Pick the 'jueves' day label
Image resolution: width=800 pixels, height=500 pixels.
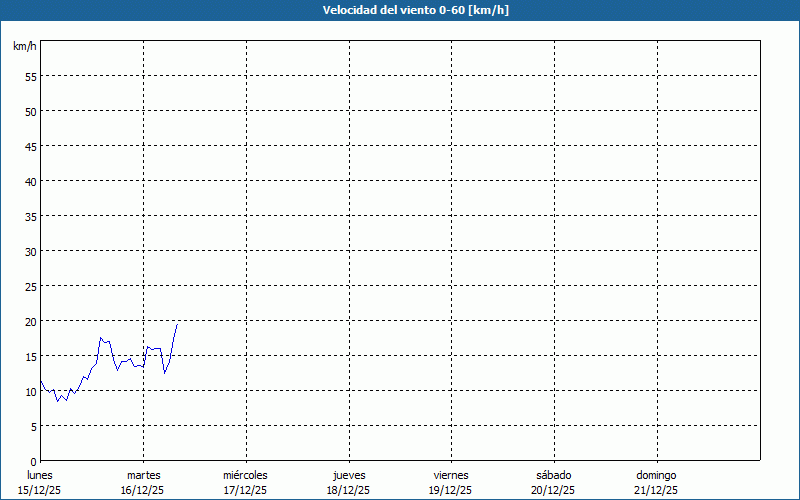pyautogui.click(x=349, y=475)
